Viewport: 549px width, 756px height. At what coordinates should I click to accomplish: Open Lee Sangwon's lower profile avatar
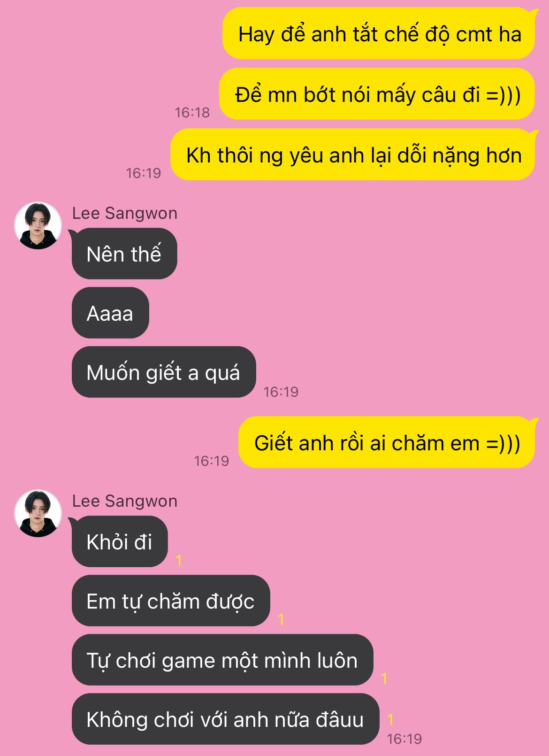pos(38,513)
